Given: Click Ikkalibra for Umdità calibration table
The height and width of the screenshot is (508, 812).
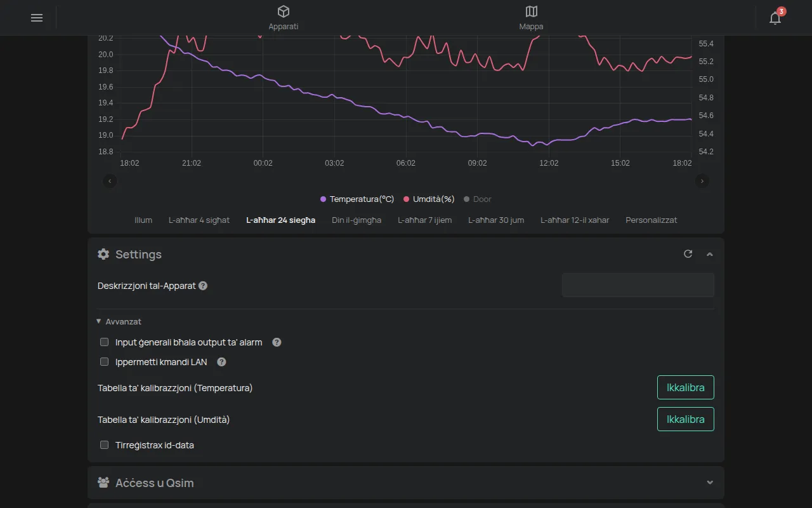Looking at the screenshot, I should point(686,419).
